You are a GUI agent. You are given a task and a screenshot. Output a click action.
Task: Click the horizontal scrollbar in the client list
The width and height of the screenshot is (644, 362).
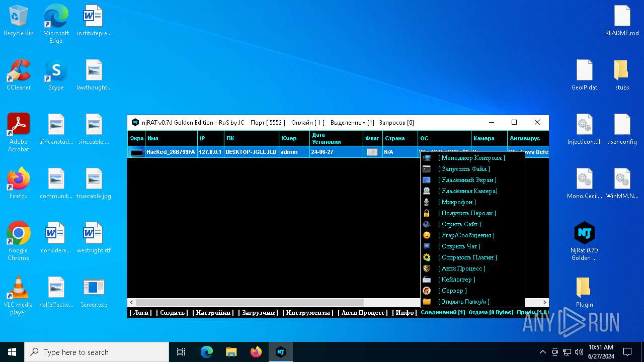pyautogui.click(x=250, y=302)
